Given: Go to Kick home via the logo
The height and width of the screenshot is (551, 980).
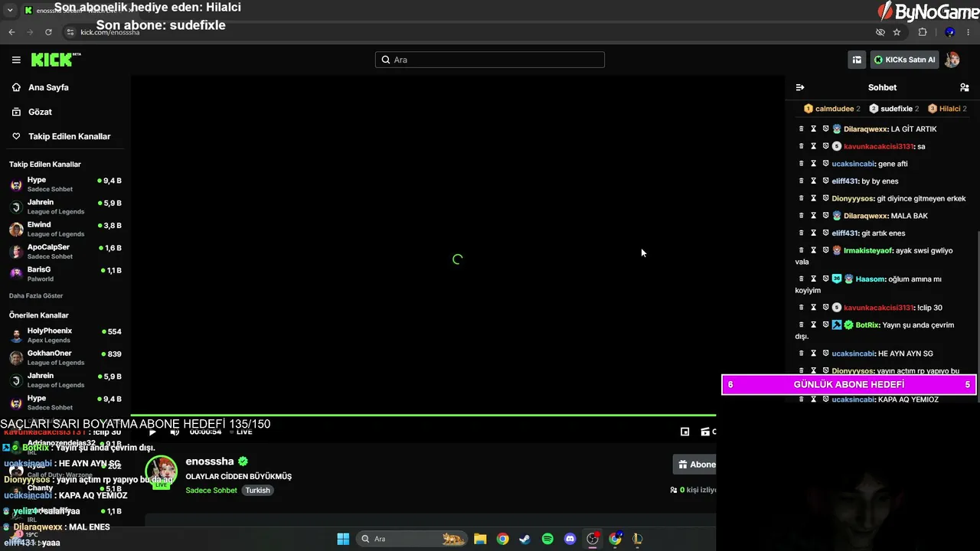Looking at the screenshot, I should pyautogui.click(x=56, y=60).
